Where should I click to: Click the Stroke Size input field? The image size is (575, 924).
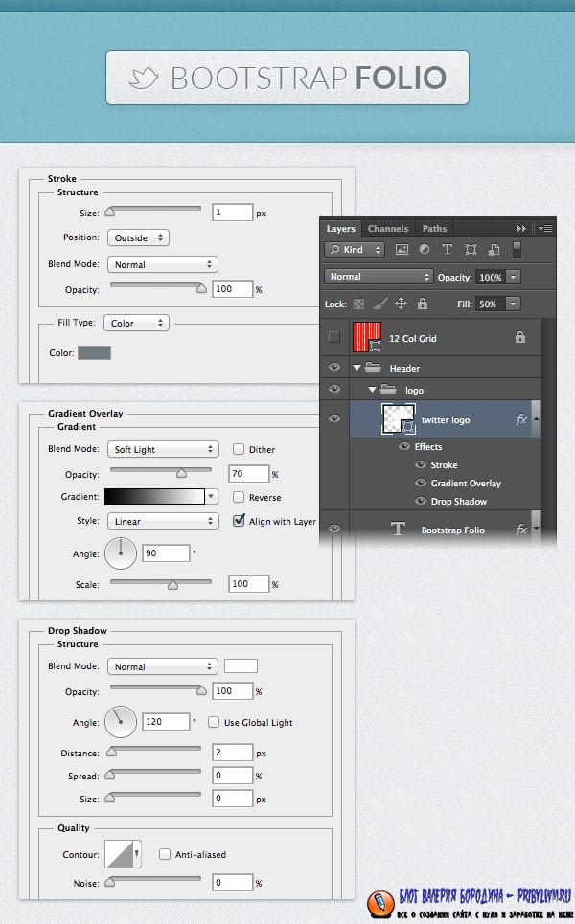pos(232,213)
